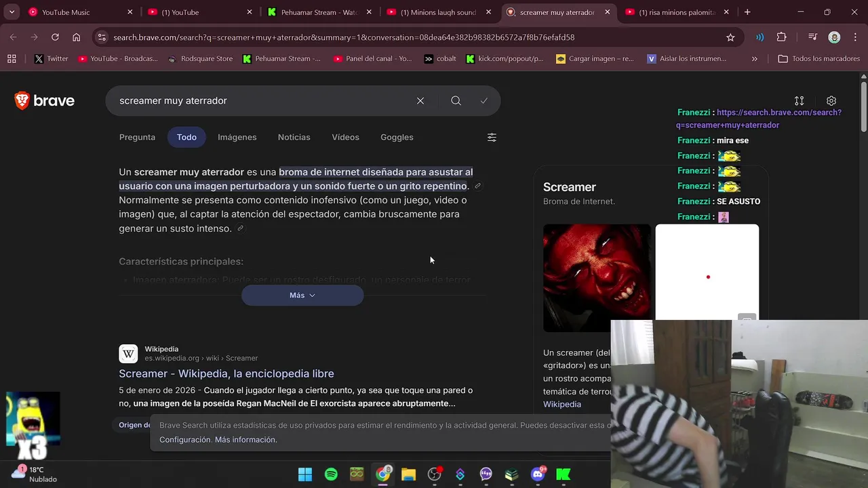Click the magnifying glass search icon
Viewport: 868px width, 488px height.
click(456, 100)
